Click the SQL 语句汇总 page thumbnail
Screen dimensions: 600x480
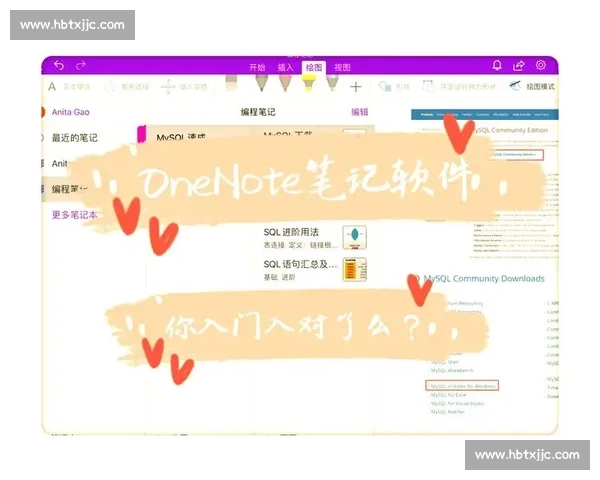click(x=354, y=269)
